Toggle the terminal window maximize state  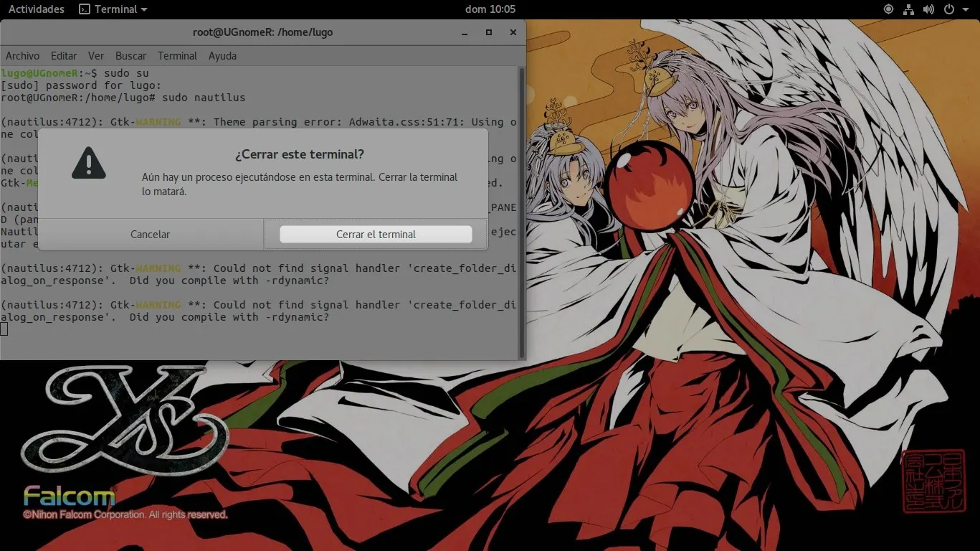[x=490, y=32]
